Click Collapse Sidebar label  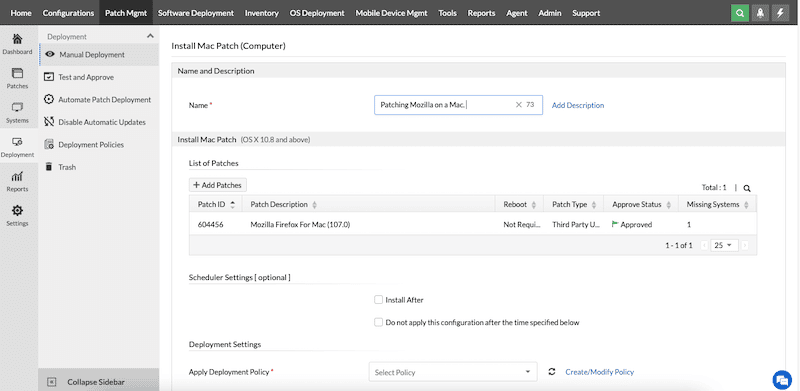pyautogui.click(x=96, y=382)
